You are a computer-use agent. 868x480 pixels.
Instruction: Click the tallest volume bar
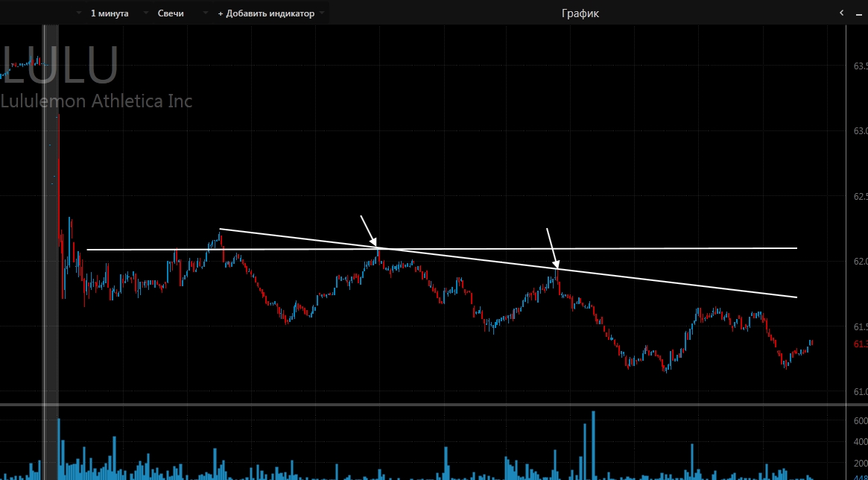(594, 444)
